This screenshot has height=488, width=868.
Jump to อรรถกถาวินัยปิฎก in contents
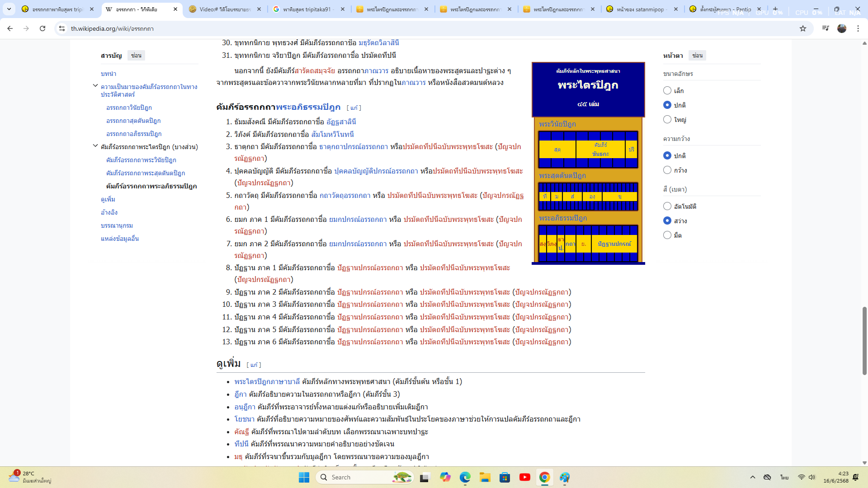point(129,108)
